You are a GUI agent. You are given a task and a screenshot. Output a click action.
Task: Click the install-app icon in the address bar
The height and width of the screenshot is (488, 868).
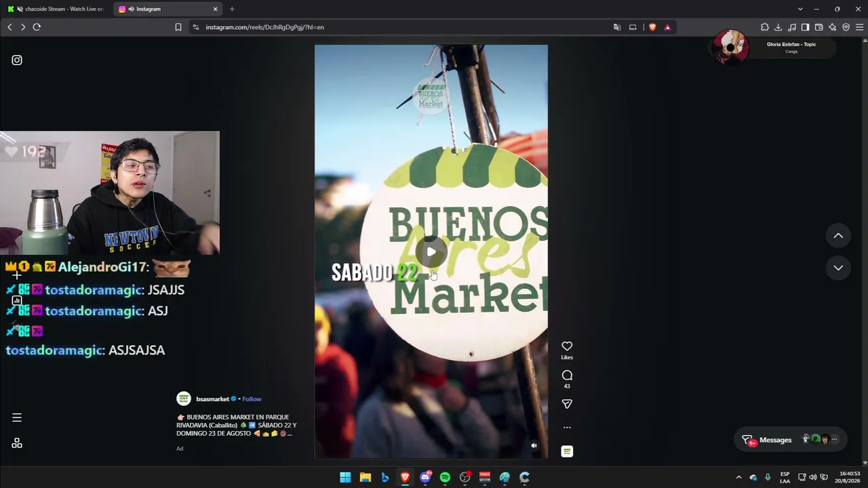point(633,27)
